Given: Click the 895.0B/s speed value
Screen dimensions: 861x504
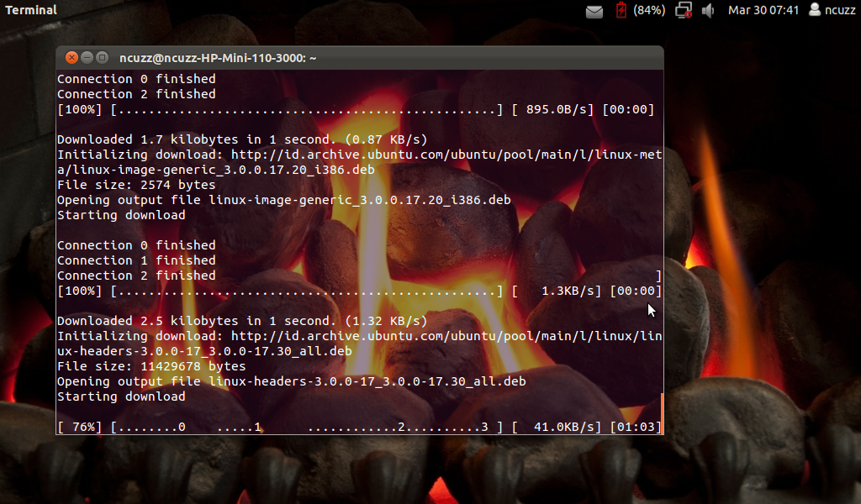Looking at the screenshot, I should (x=557, y=109).
